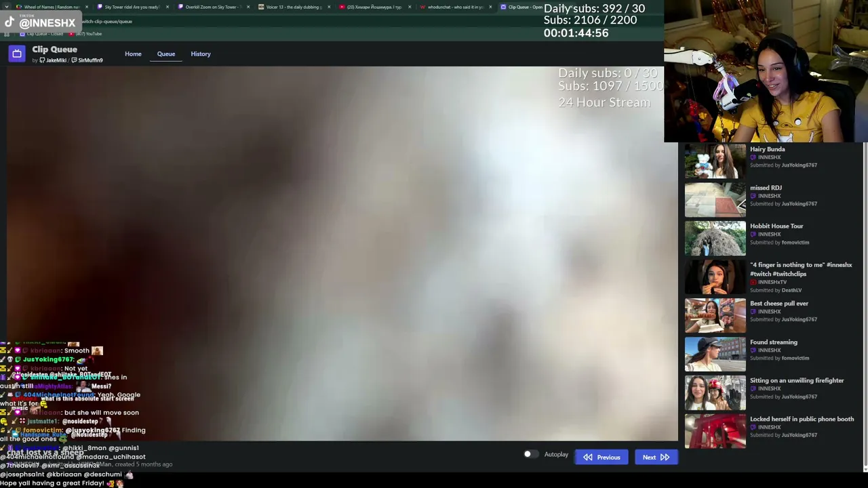868x488 pixels.
Task: Open the Hobbit House Tour clip thumbnail
Action: click(x=715, y=239)
